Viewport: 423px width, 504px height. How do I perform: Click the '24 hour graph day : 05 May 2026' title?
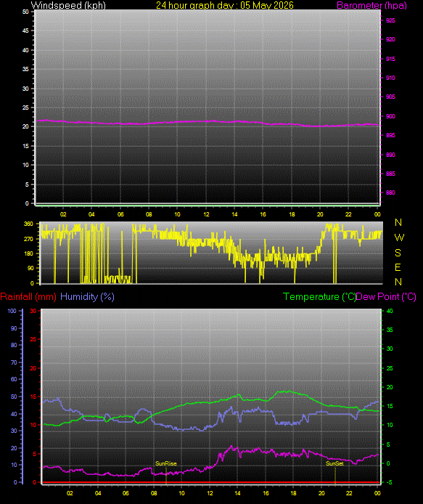point(224,5)
